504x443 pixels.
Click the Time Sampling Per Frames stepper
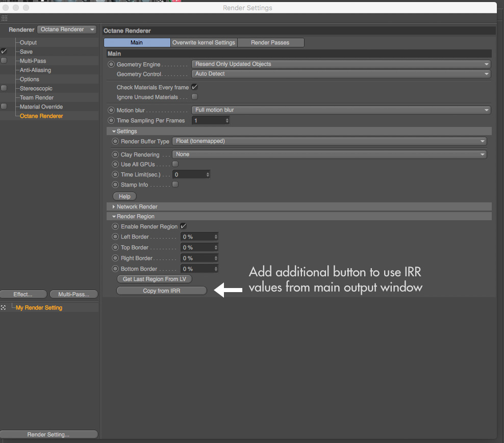(x=227, y=120)
